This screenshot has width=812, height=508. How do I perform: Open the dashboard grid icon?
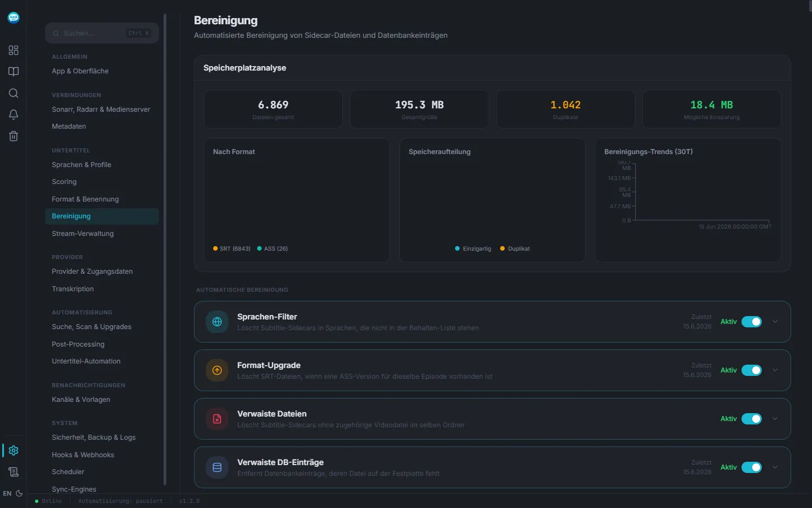coord(14,50)
